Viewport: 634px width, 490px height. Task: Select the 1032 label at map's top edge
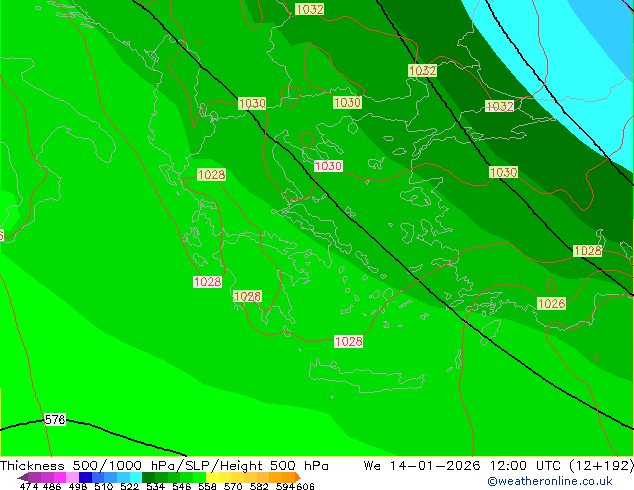pyautogui.click(x=310, y=9)
